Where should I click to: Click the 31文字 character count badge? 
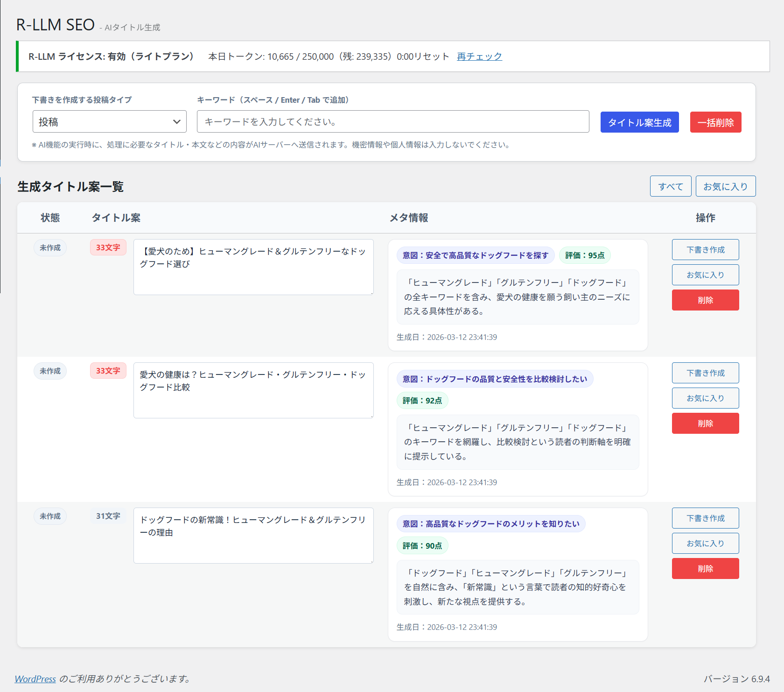[108, 516]
